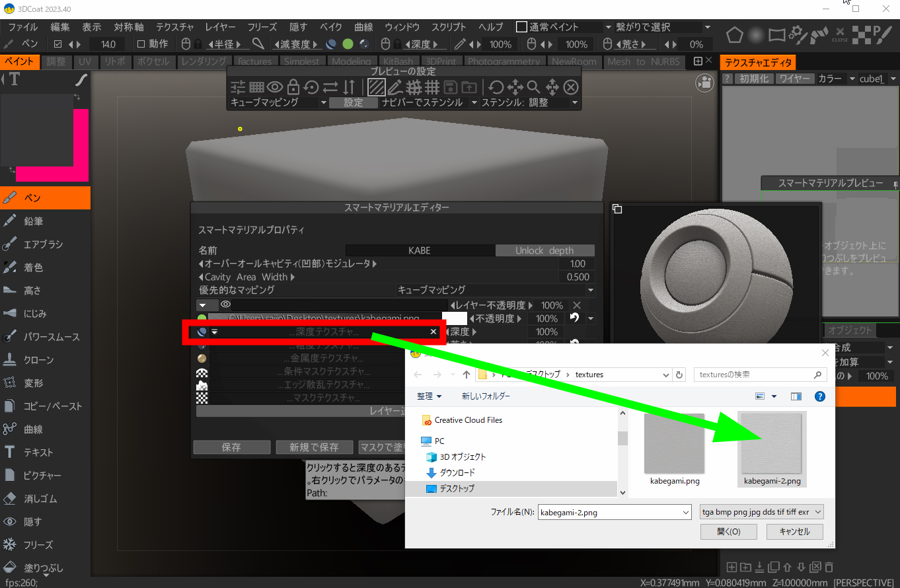This screenshot has width=900, height=588.
Task: Choose the Smudge tool
Action: (x=35, y=314)
